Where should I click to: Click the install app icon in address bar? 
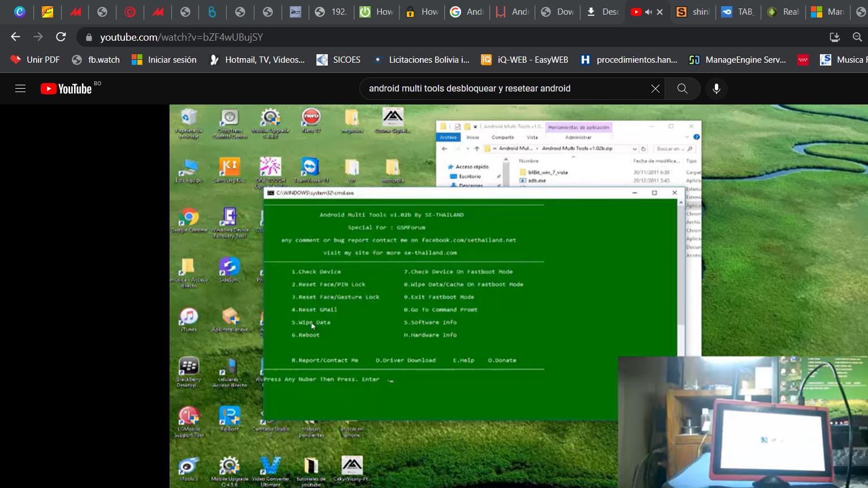point(834,37)
